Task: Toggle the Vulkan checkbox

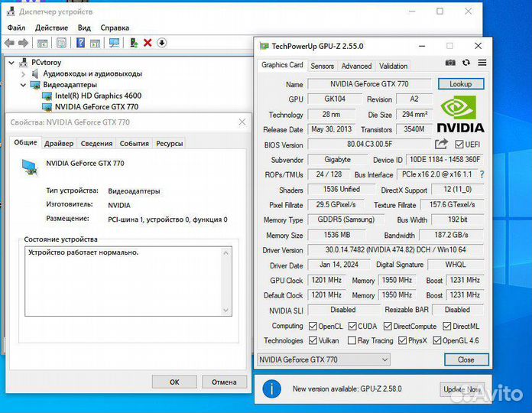Action: 313,340
